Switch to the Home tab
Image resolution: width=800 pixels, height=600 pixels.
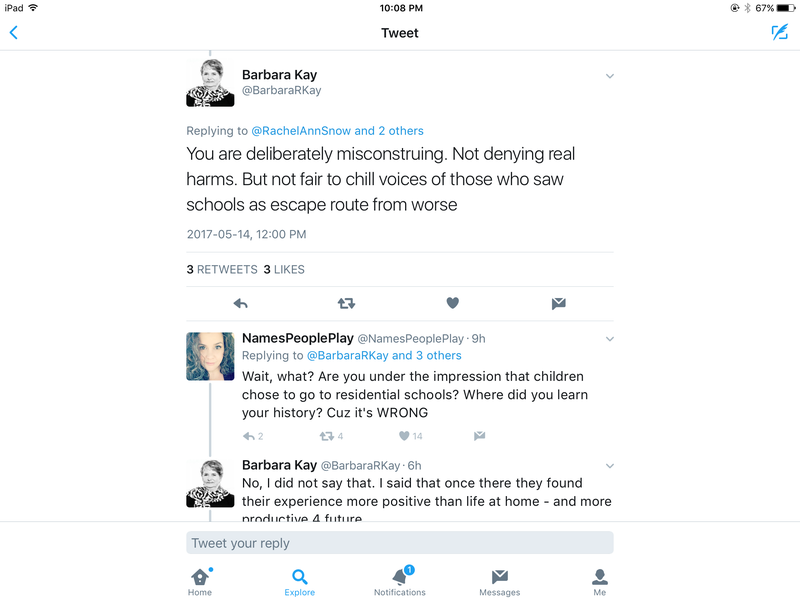click(200, 582)
